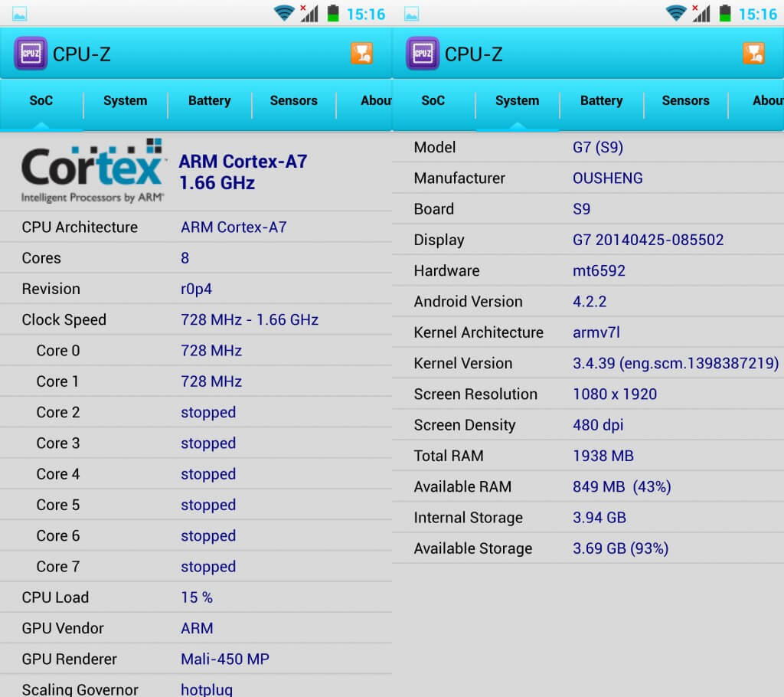Tap the Wi-Fi status icon in left status bar

pos(284,12)
